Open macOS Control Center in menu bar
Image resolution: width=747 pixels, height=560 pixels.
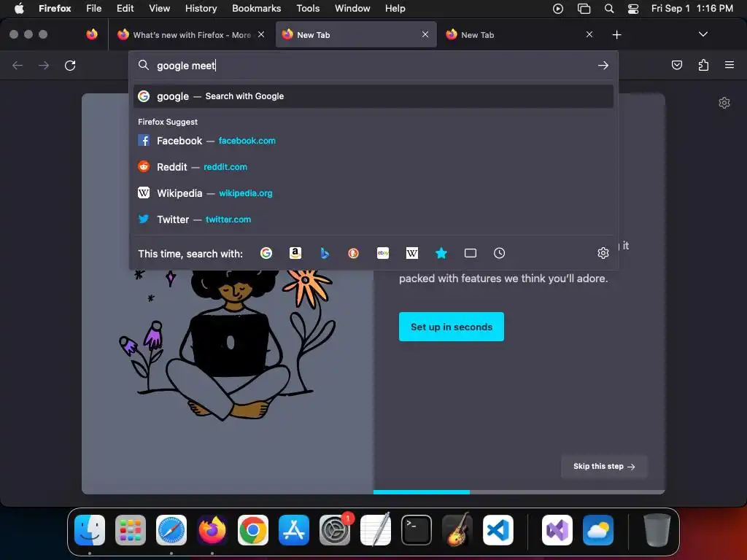coord(633,9)
